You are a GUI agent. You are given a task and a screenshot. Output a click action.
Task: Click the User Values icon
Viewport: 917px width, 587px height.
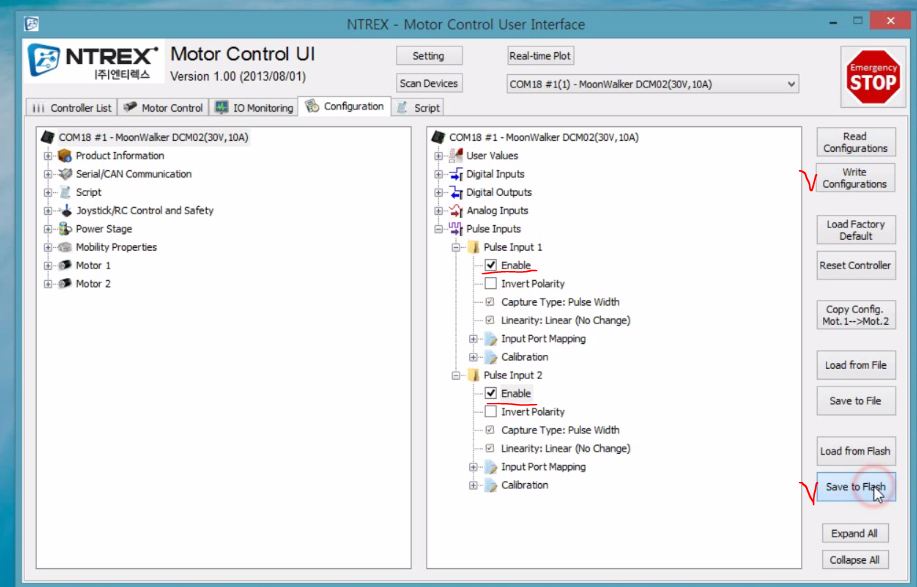[x=456, y=156]
